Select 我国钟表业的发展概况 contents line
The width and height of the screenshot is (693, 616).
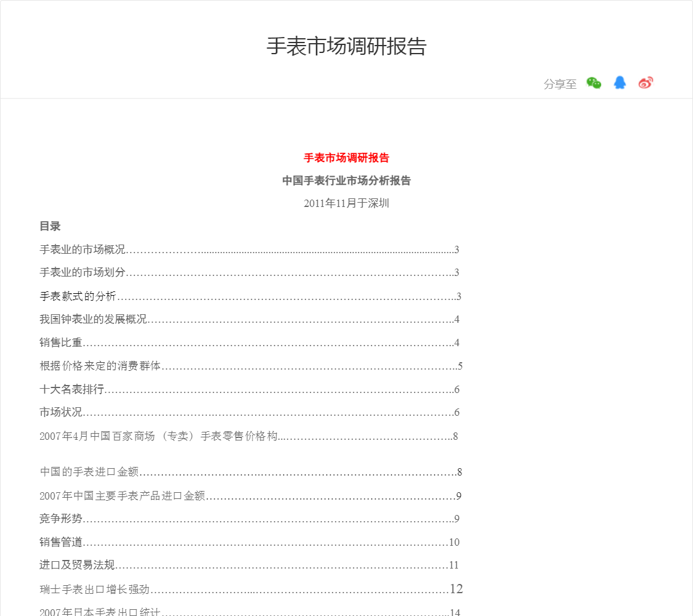pos(93,319)
